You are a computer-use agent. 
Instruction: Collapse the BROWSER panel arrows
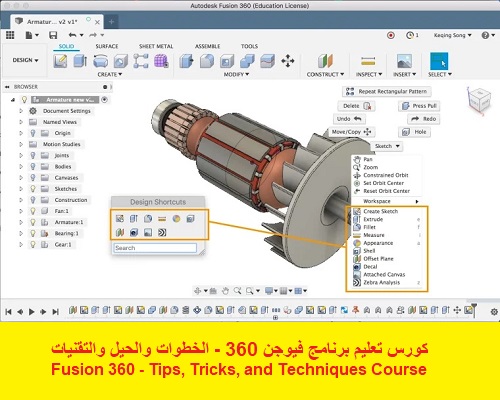pos(7,87)
